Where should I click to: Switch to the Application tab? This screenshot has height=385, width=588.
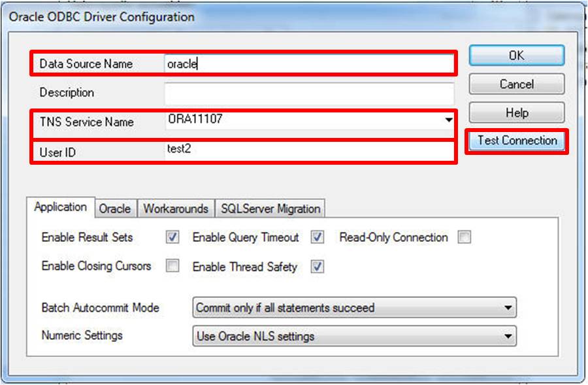[x=60, y=207]
